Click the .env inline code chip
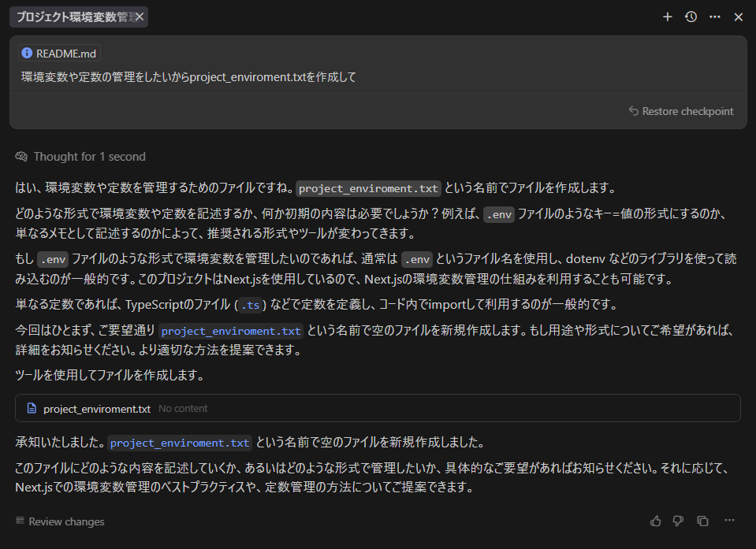The image size is (756, 549). [498, 214]
